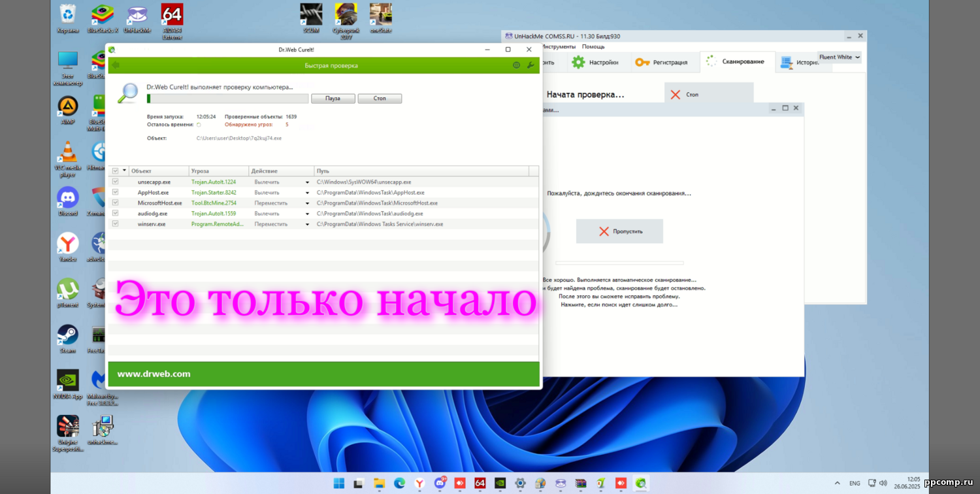Launch the Cyberpunk 2077 desktop shortcut
The image size is (980, 494).
(x=346, y=21)
